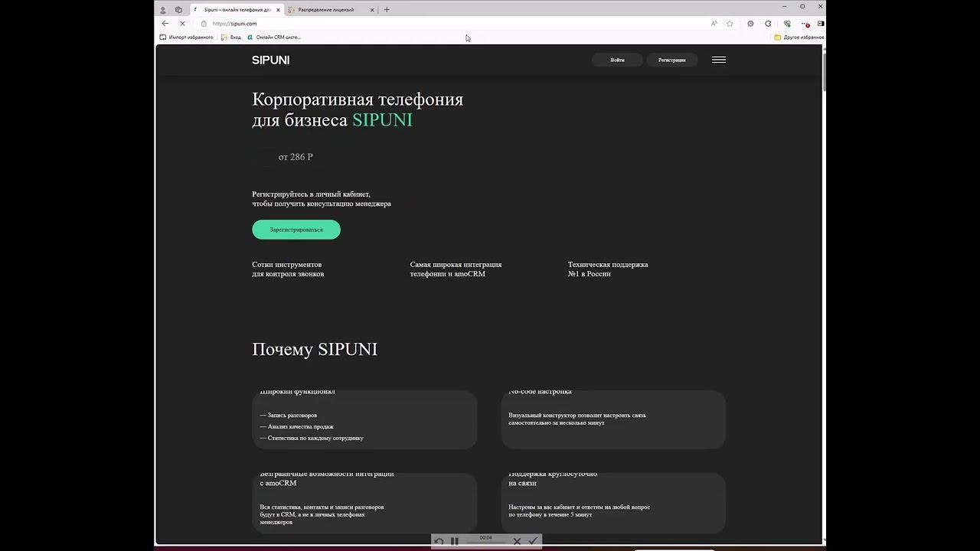
Task: Open Онлайн CRM систе... bookmark
Action: pos(273,37)
